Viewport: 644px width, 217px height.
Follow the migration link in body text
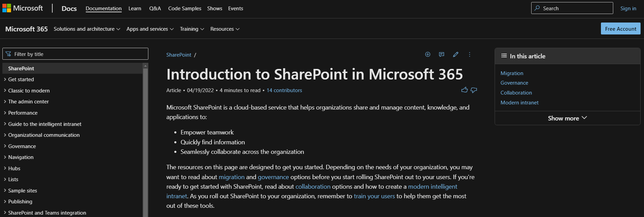tap(232, 177)
